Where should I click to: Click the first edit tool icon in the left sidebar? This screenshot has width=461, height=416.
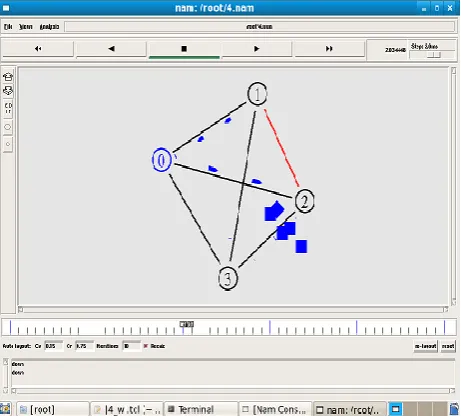[8, 77]
